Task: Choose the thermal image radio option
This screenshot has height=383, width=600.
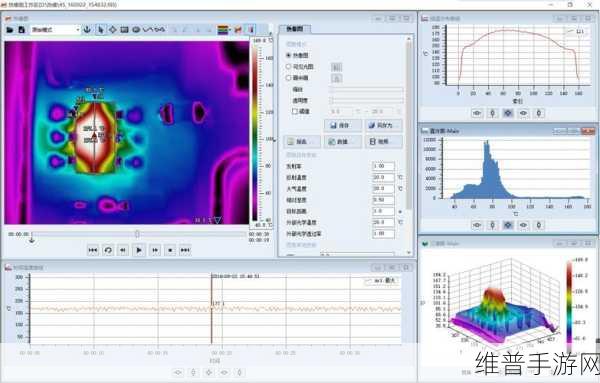Action: (289, 55)
